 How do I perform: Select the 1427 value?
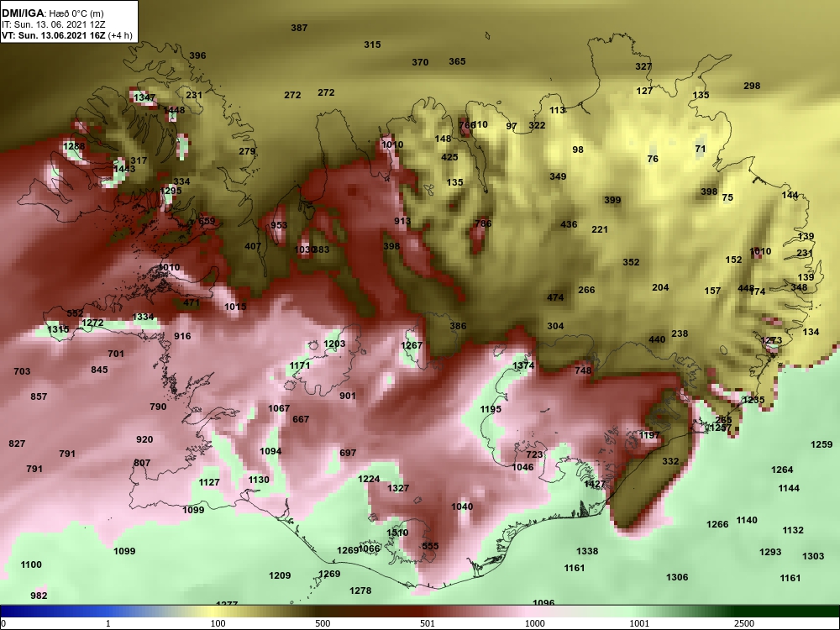point(595,485)
